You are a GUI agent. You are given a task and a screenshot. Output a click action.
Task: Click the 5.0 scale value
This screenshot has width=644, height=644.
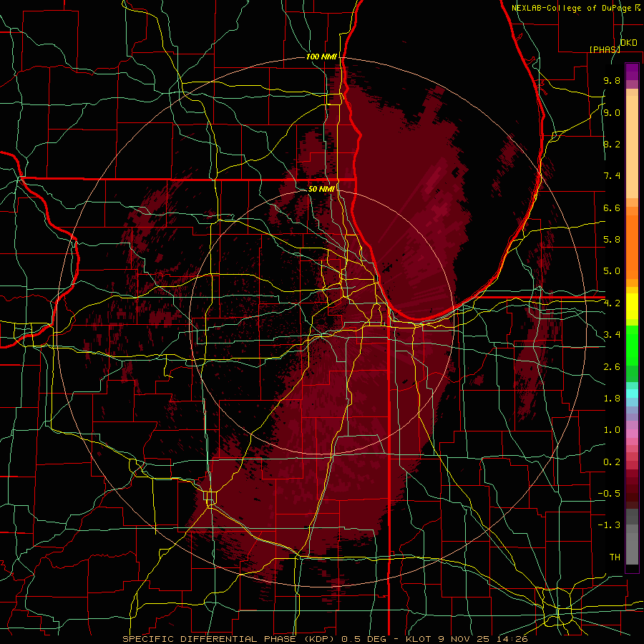coord(612,271)
